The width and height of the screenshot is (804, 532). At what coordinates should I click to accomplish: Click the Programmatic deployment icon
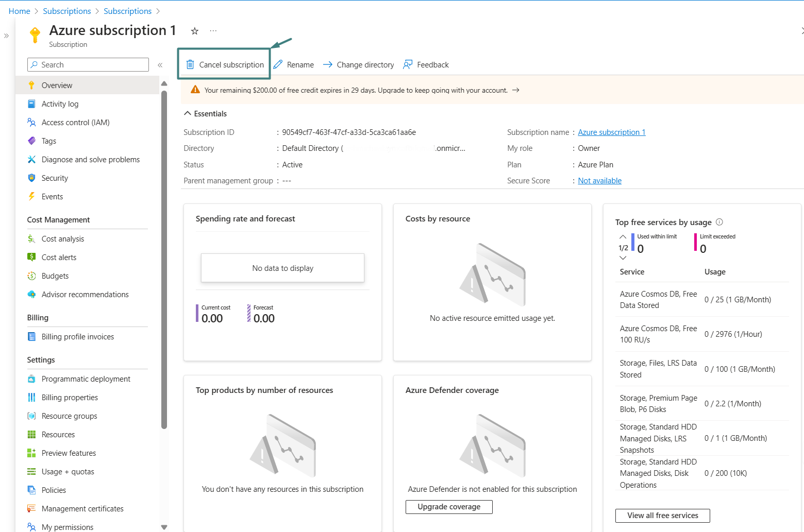point(31,379)
